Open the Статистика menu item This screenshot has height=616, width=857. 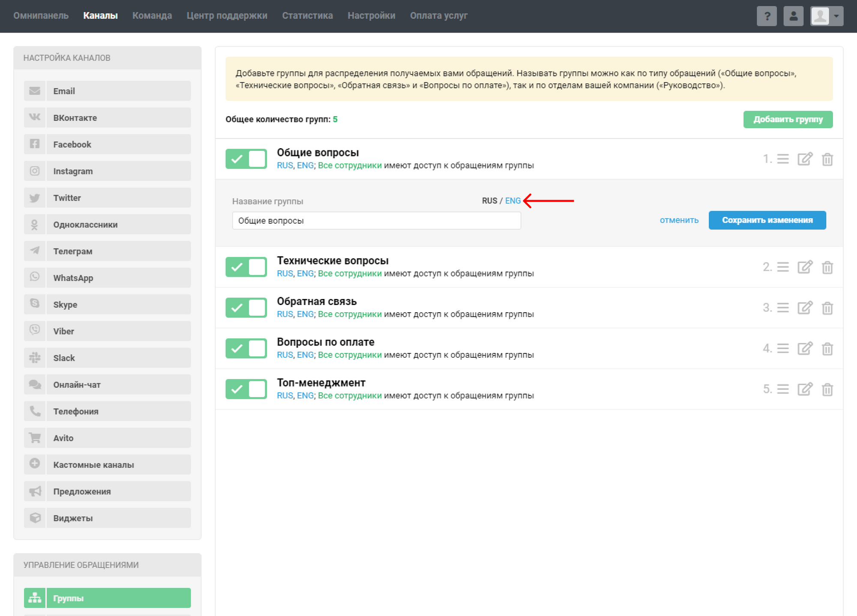[x=307, y=15]
